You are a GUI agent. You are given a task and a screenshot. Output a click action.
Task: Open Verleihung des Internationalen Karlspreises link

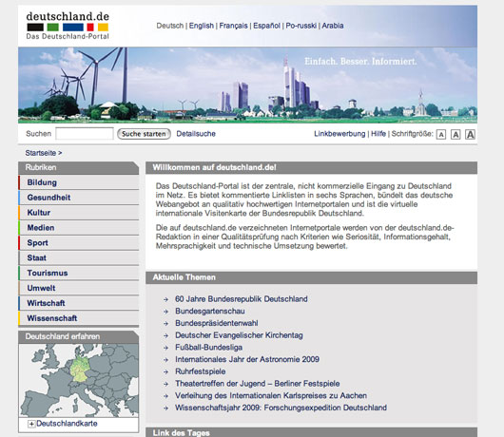coord(271,395)
